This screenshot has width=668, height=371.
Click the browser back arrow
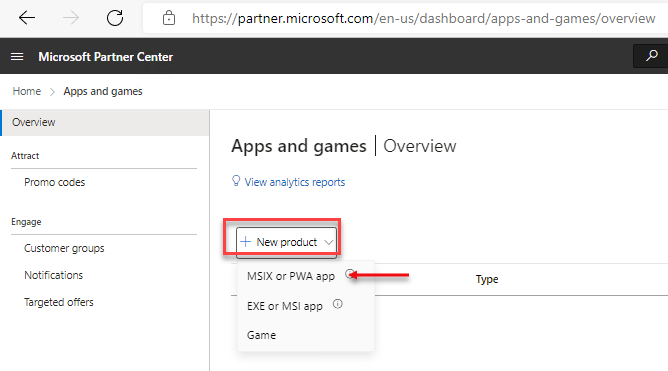tap(27, 18)
